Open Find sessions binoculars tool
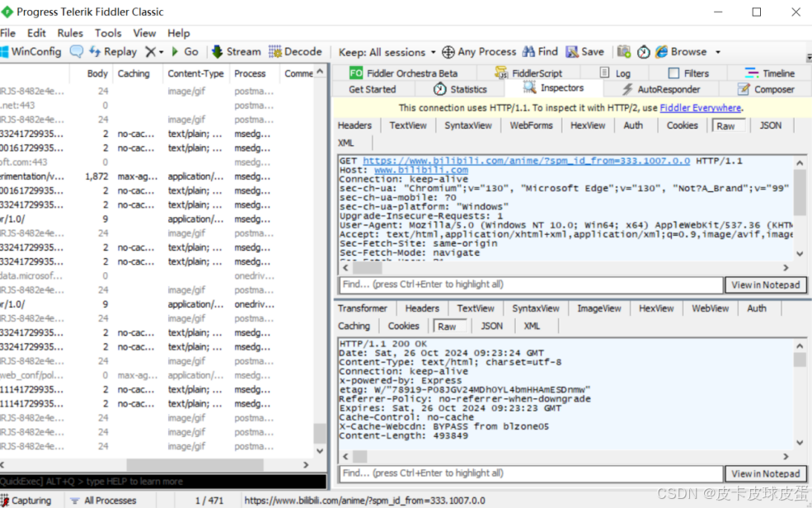Viewport: 812px width, 508px height. click(x=540, y=52)
